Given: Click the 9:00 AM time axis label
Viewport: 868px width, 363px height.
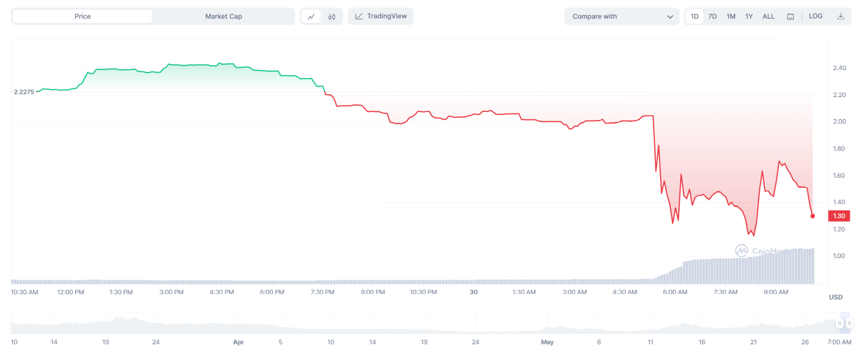Looking at the screenshot, I should (776, 292).
